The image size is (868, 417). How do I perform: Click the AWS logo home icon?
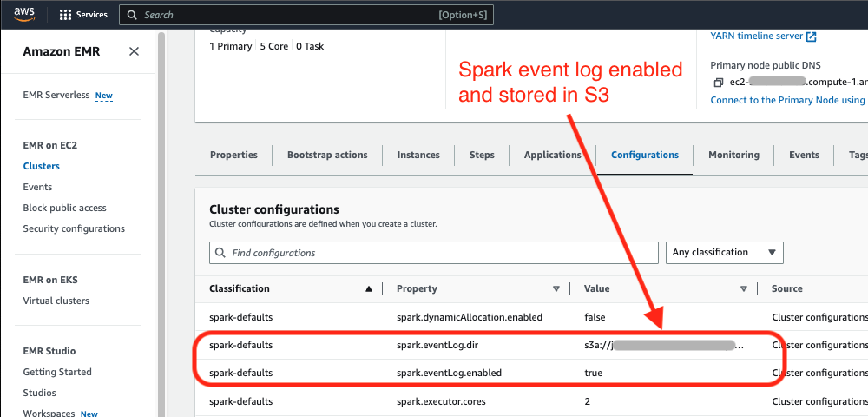pyautogui.click(x=24, y=15)
